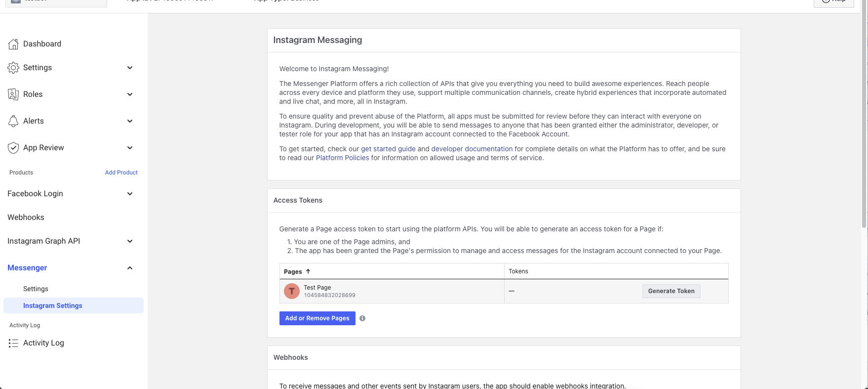Expand the Instagram Graph API chevron
This screenshot has height=389, width=868.
coord(130,241)
